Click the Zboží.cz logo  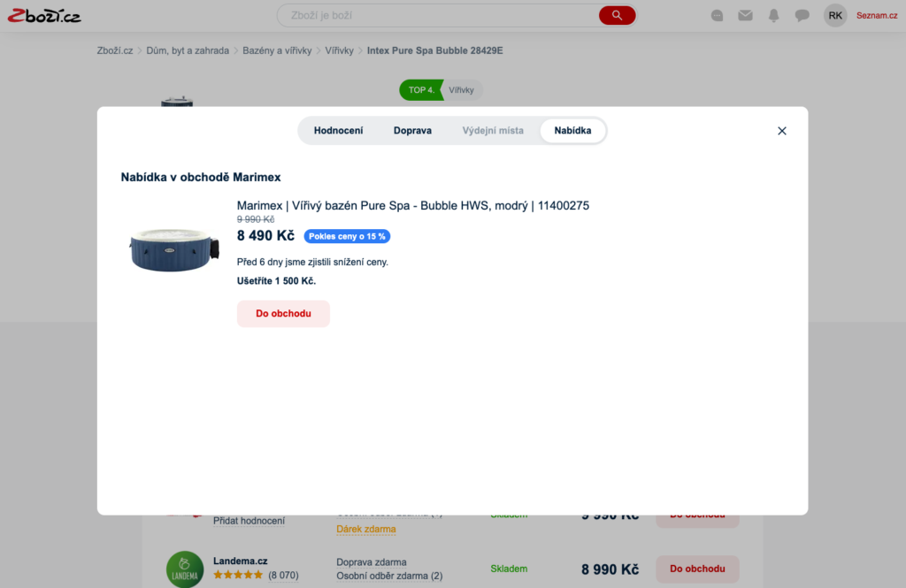[x=44, y=16]
